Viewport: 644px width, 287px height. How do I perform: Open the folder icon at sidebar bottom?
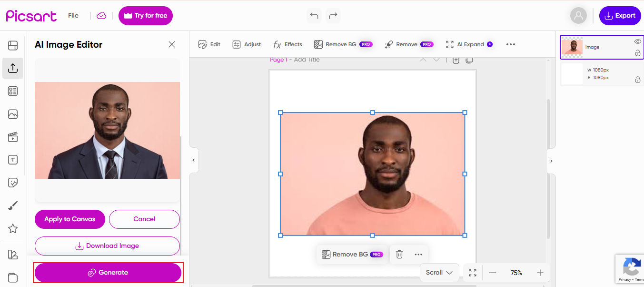pos(13,277)
